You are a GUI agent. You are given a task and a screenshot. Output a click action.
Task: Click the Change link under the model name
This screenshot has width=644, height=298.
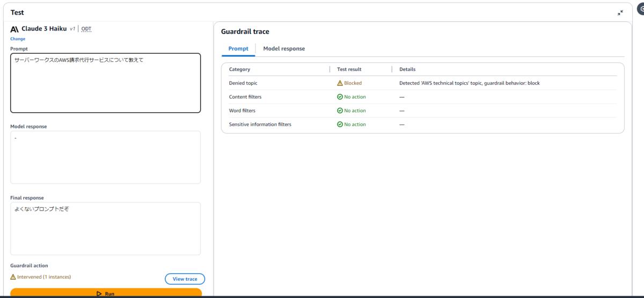(18, 39)
